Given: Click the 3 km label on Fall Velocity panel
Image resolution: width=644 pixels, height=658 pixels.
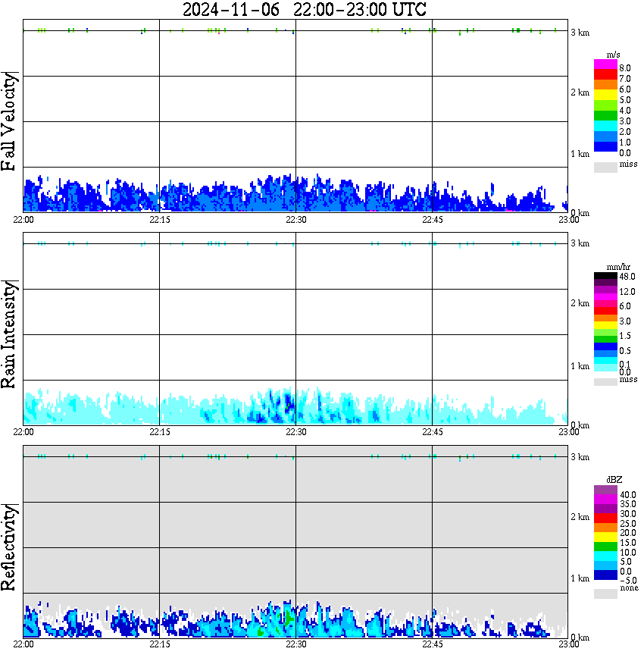Looking at the screenshot, I should click(580, 33).
